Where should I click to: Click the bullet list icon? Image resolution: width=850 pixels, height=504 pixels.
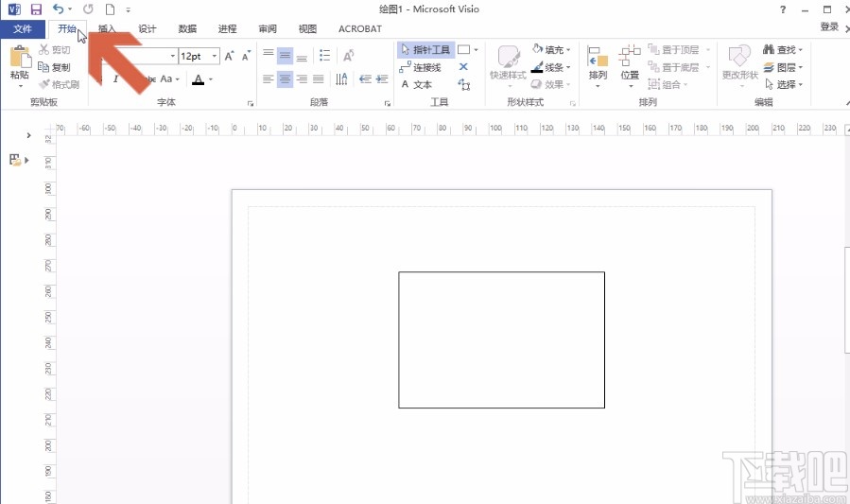point(324,56)
